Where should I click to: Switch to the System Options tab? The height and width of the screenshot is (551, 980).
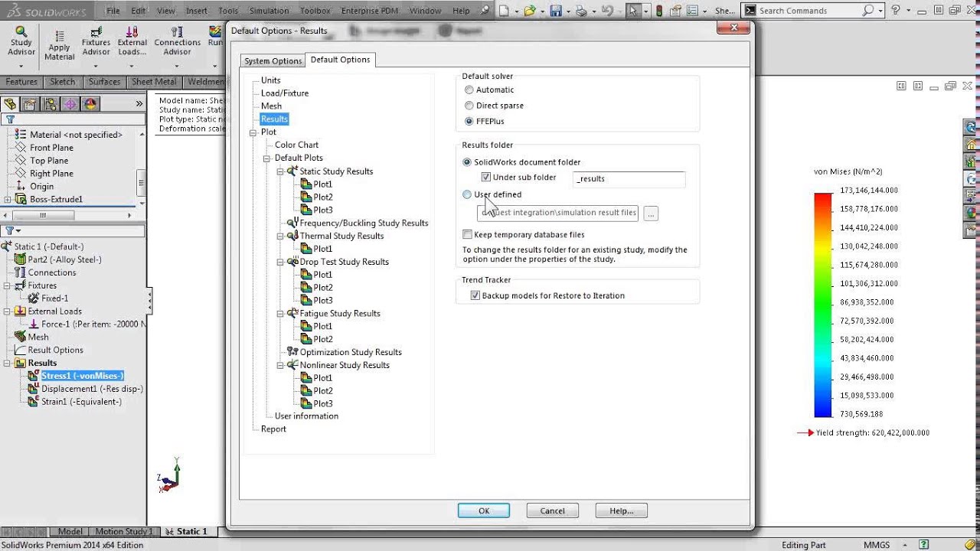click(273, 60)
